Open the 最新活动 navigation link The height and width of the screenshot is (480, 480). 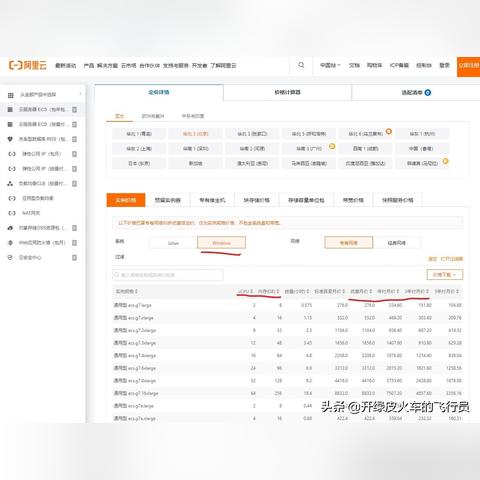(66, 66)
